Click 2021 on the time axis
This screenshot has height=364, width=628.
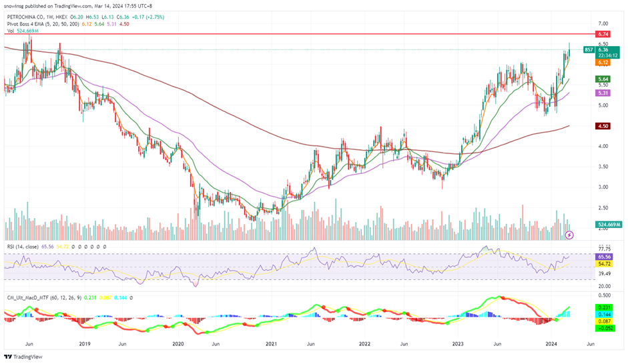[x=271, y=344]
